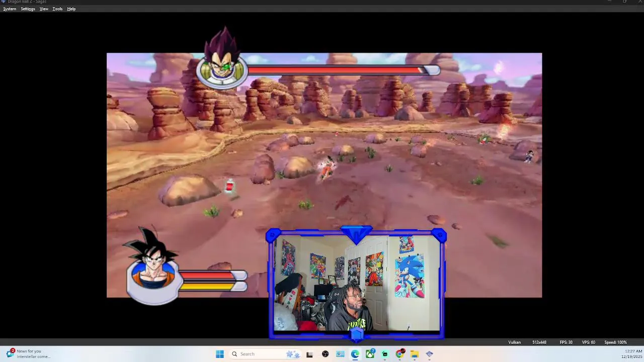Click the app icon in title bar
The image size is (644, 362).
(3, 2)
